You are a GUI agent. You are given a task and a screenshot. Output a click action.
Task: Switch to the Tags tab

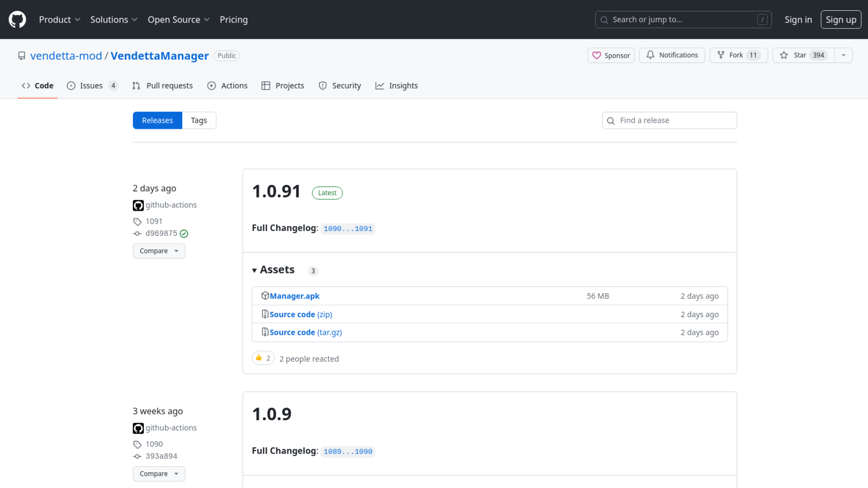[198, 120]
